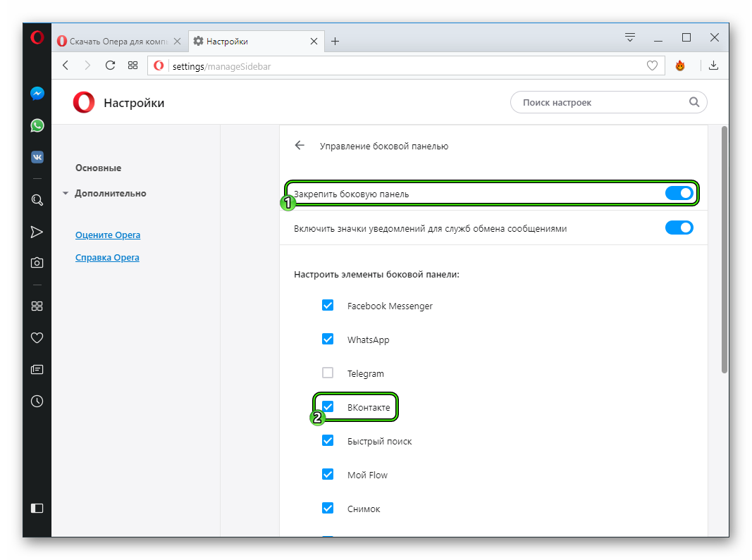Close the 'Настройки' tab
The width and height of the screenshot is (752, 560).
click(x=314, y=42)
